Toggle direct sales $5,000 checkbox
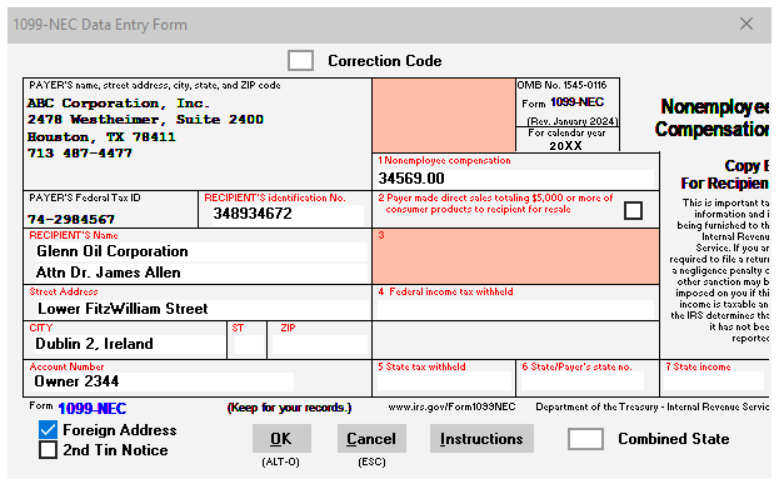 pyautogui.click(x=632, y=210)
